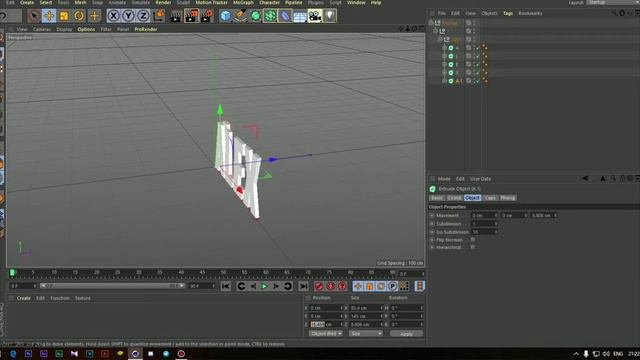Open the MoGraph menu

[243, 2]
